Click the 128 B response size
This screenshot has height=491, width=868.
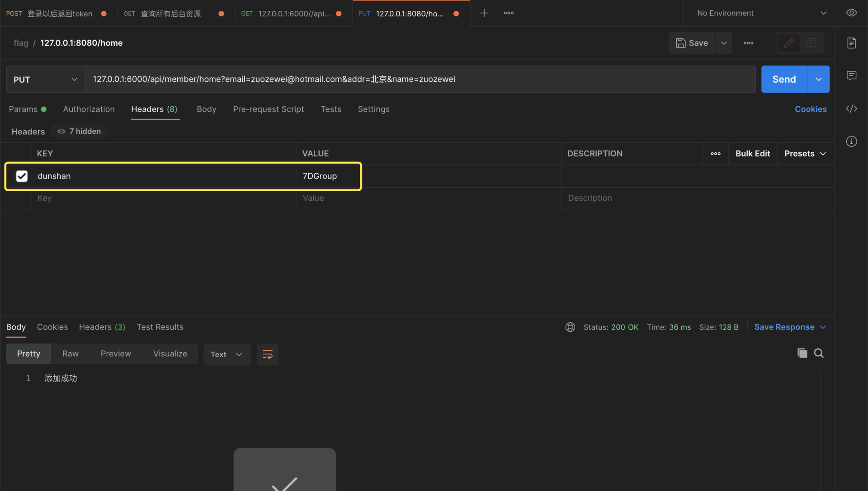pos(729,327)
